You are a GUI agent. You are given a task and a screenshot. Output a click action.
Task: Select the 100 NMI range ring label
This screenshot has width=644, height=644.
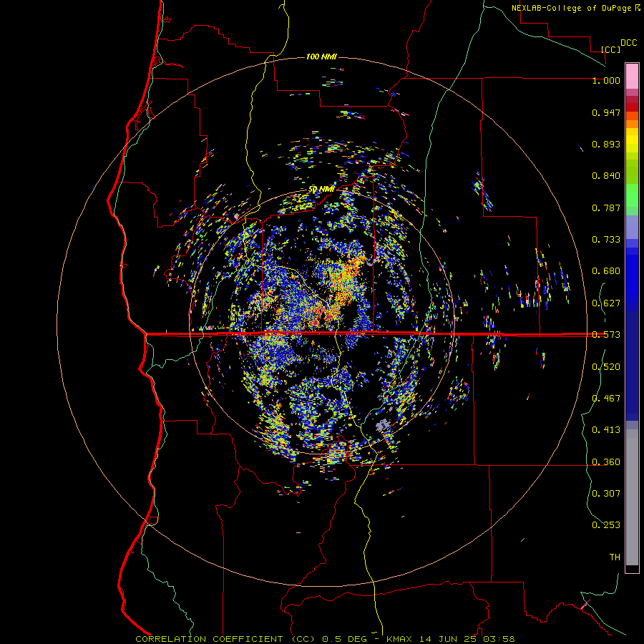pyautogui.click(x=321, y=57)
